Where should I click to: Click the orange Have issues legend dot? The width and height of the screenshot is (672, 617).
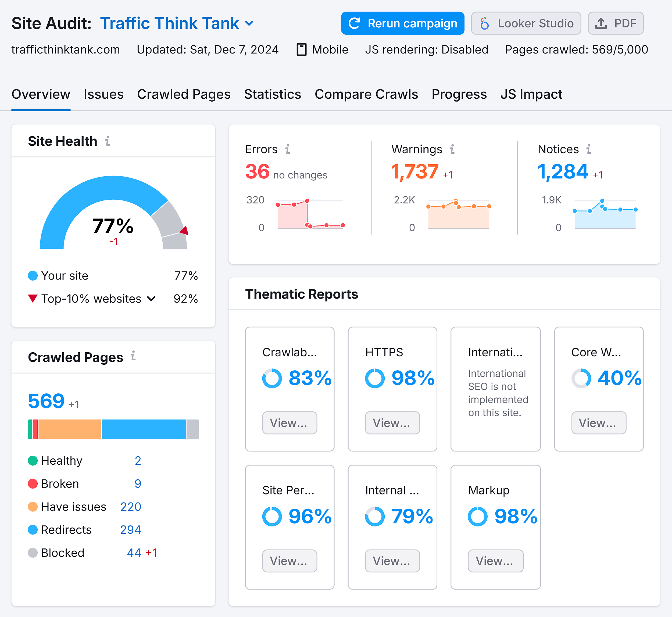(33, 507)
